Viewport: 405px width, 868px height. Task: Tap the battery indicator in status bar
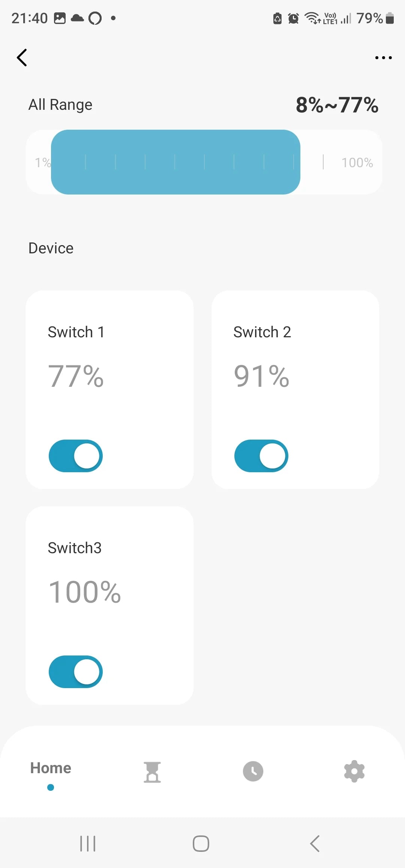point(390,18)
